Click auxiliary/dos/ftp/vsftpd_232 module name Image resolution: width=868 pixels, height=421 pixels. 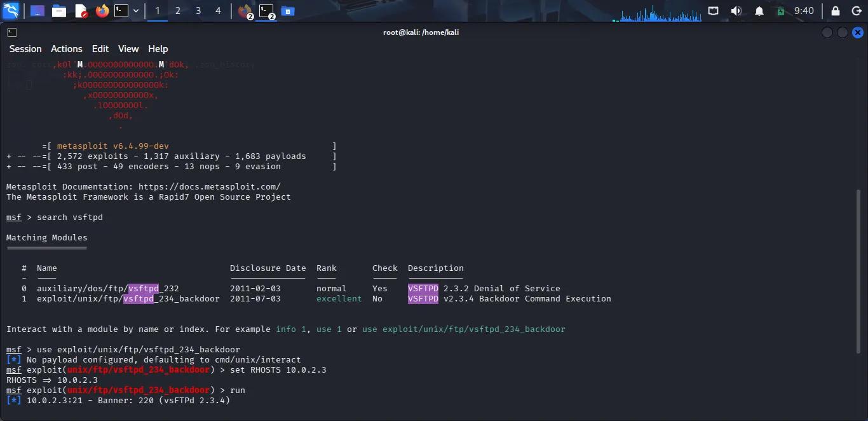(108, 289)
